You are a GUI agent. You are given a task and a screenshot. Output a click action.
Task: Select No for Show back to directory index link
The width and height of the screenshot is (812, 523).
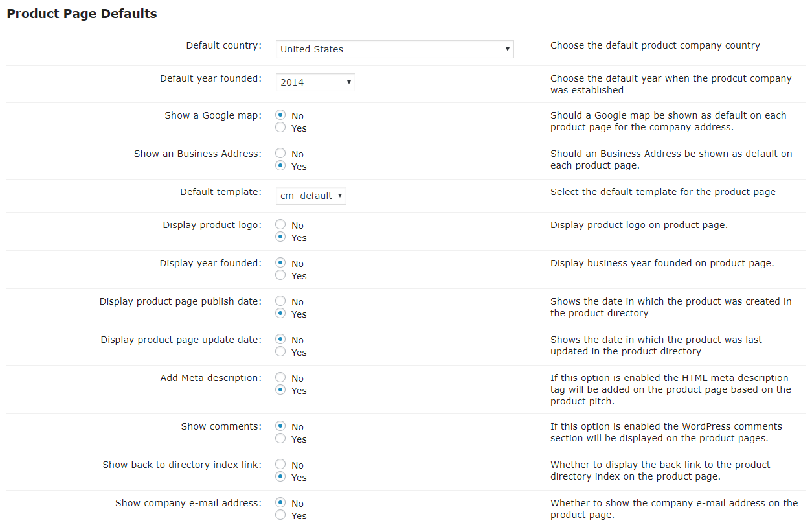tap(280, 465)
